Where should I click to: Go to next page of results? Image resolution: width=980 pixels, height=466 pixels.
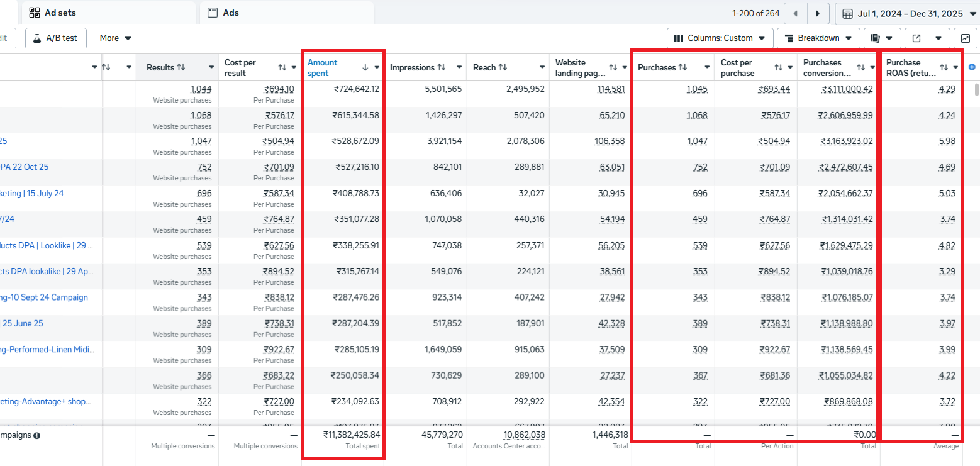(818, 13)
